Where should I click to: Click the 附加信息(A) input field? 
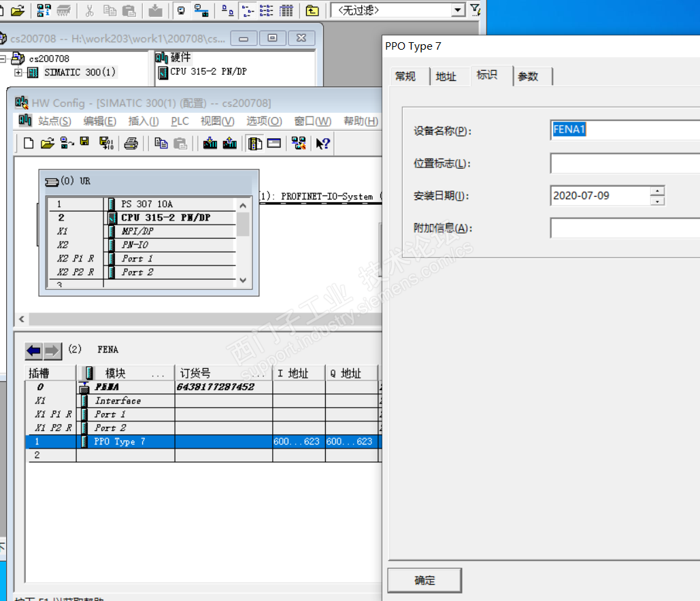coord(625,228)
